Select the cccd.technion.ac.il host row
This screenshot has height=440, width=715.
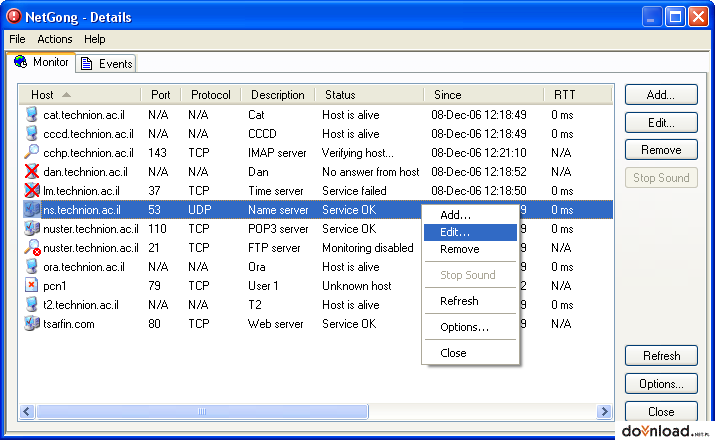pyautogui.click(x=317, y=134)
